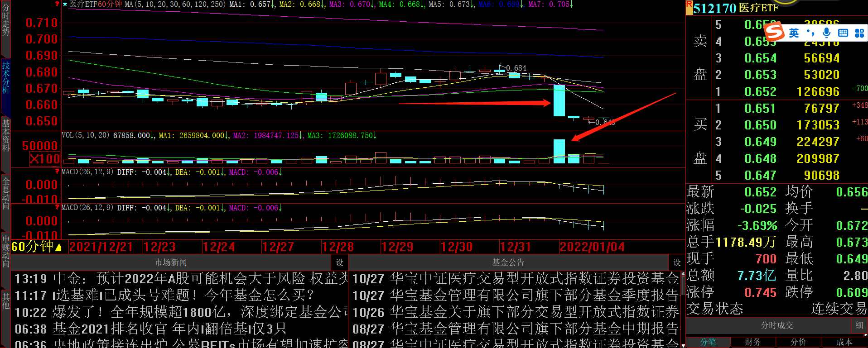Open 10/26 华宝基金关于旗下 announcement
Screen dimensions: 868x348
(x=516, y=312)
